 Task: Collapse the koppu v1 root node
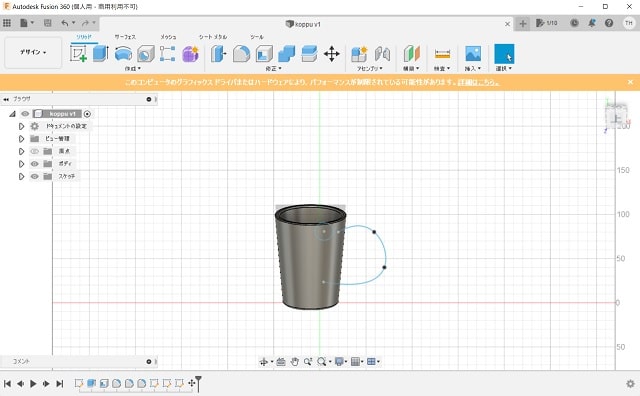pos(12,114)
